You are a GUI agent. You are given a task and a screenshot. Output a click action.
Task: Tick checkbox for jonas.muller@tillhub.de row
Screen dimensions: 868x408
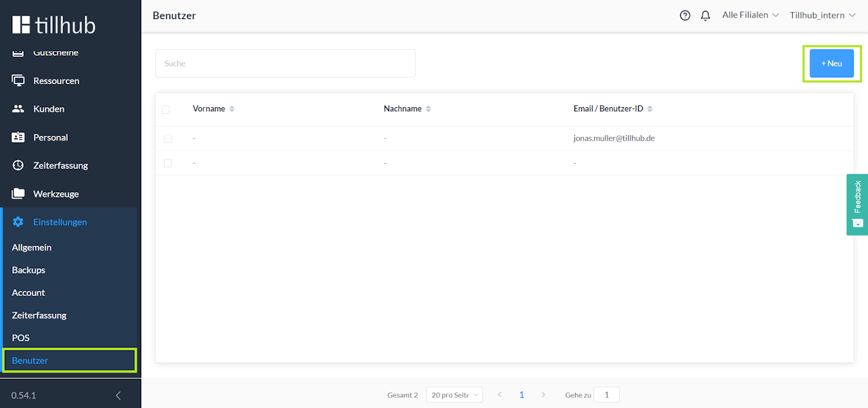[x=167, y=138]
